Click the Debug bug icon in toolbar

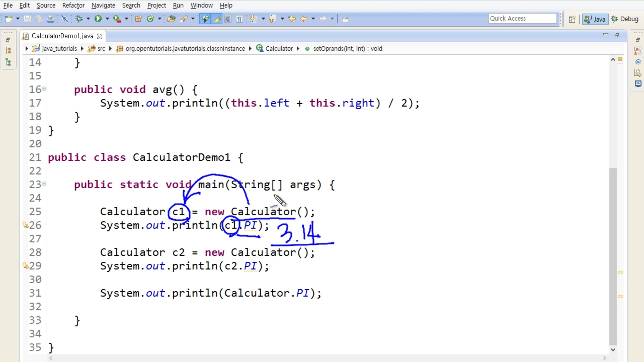point(79,19)
